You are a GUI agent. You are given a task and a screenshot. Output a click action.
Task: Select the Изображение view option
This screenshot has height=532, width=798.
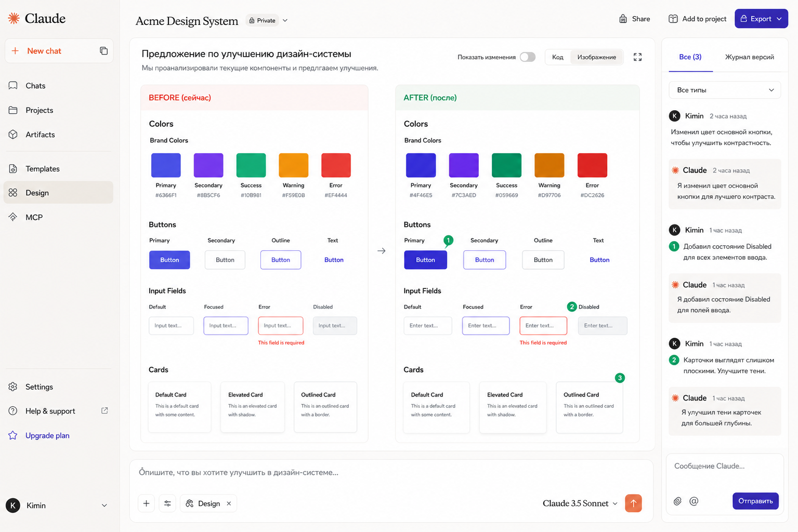pos(596,57)
